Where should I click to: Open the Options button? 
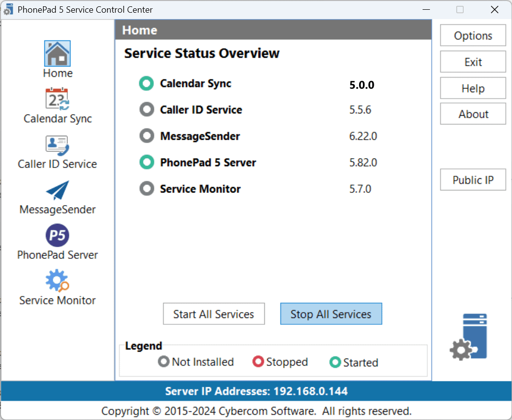point(473,35)
